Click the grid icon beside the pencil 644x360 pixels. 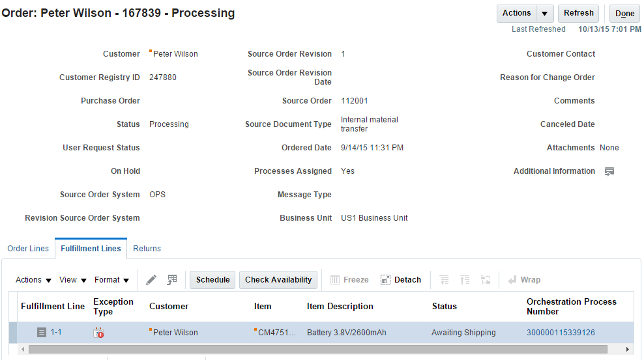coord(172,280)
